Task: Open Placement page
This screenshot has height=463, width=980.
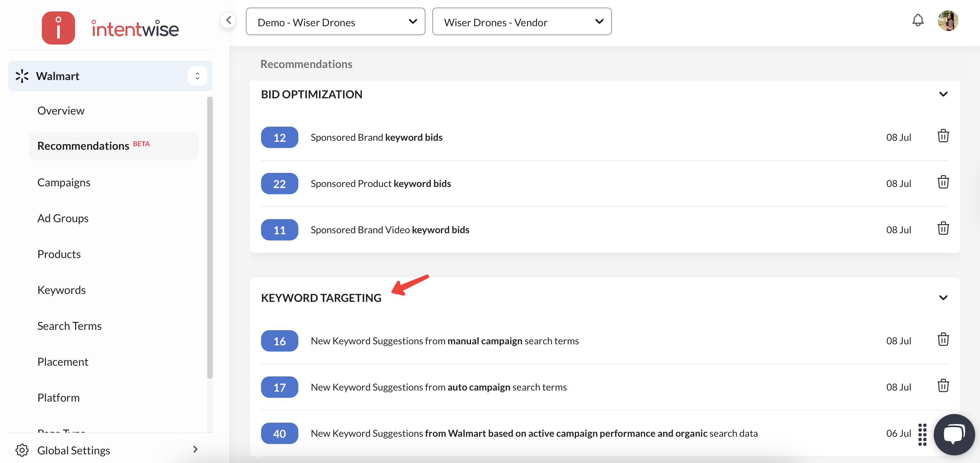Action: (63, 362)
